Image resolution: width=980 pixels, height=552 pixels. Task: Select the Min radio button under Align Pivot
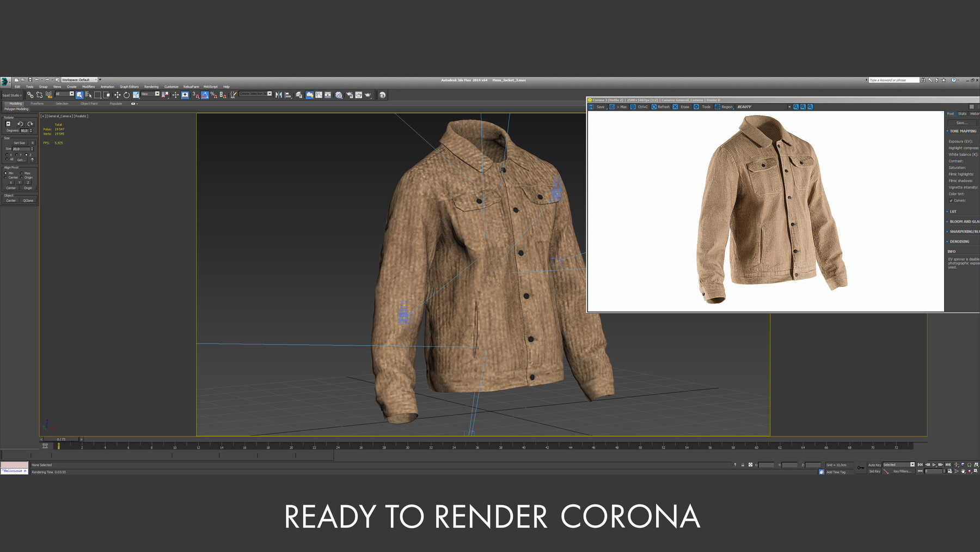[x=5, y=173]
